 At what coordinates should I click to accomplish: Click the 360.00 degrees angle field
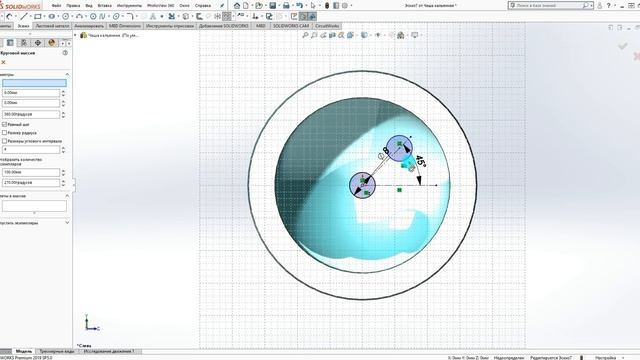click(31, 114)
